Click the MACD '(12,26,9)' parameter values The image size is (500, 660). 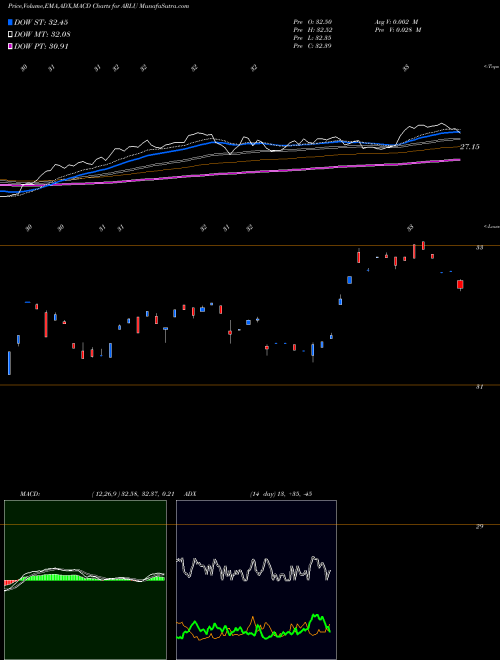[133, 494]
